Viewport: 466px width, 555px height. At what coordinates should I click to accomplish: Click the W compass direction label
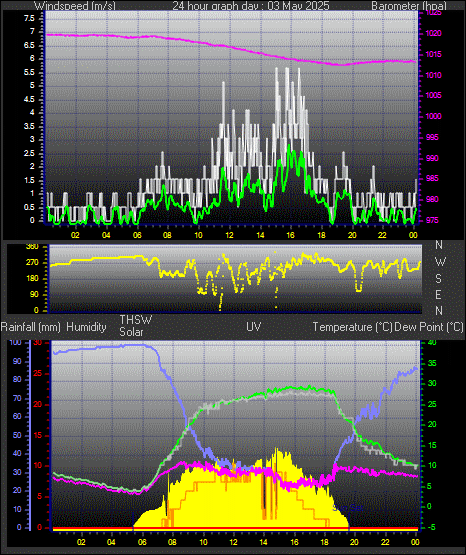[x=440, y=262]
